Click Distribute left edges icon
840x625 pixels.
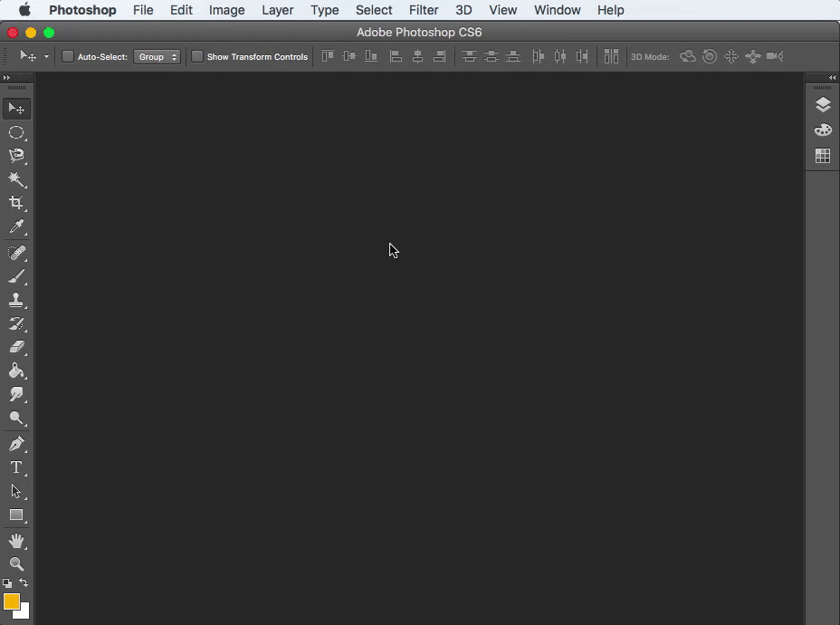click(x=539, y=56)
